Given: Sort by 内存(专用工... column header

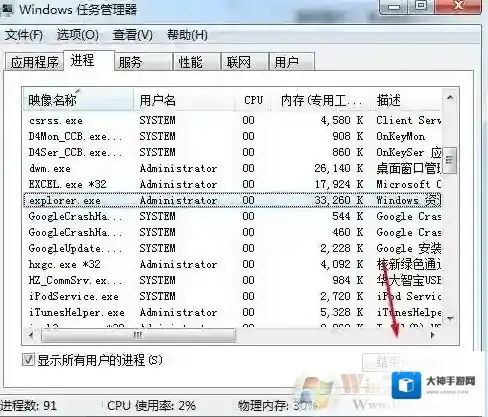Looking at the screenshot, I should click(321, 100).
